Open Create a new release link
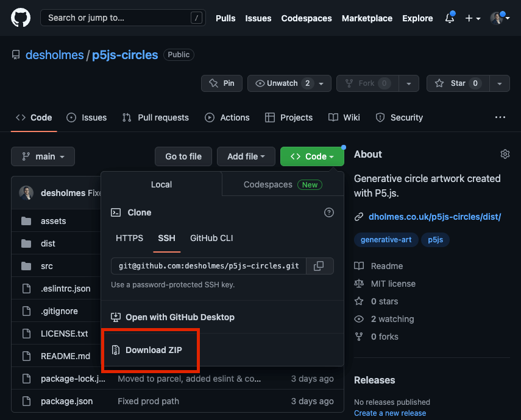The height and width of the screenshot is (420, 521). [x=390, y=413]
